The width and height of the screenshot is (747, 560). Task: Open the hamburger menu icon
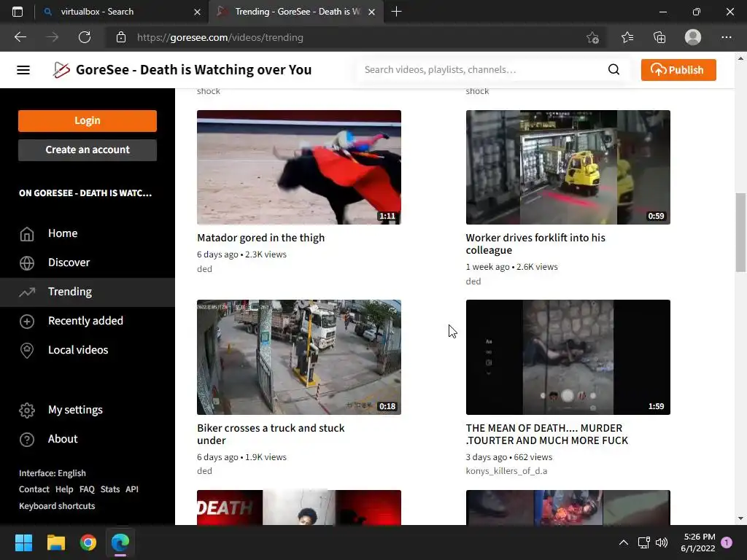23,70
